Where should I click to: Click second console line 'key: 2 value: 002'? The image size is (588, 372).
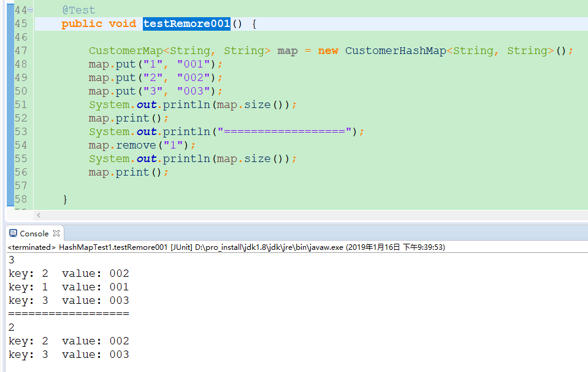[69, 341]
